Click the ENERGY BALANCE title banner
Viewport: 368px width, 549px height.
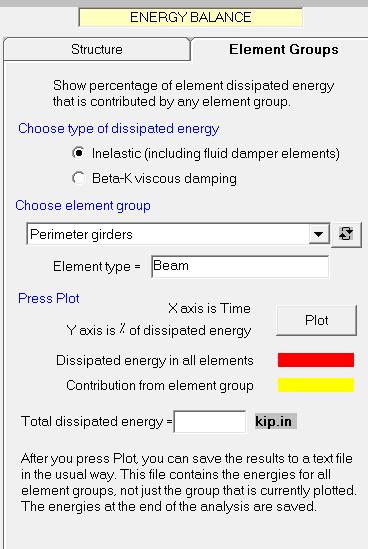190,17
